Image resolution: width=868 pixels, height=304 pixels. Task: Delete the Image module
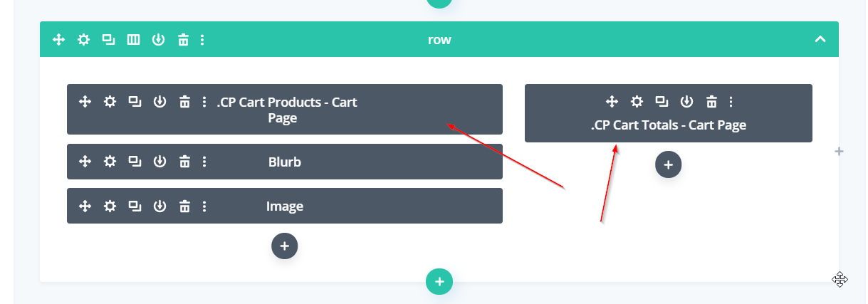click(184, 206)
